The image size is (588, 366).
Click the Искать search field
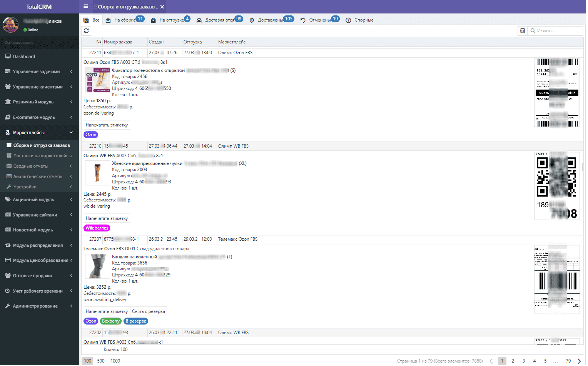tap(556, 31)
